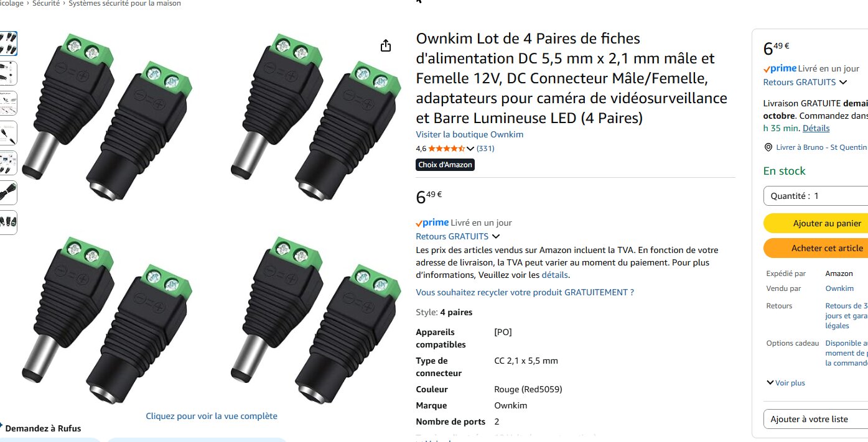868x442 pixels.
Task: Select the single-cable connector thumbnail
Action: (x=8, y=192)
